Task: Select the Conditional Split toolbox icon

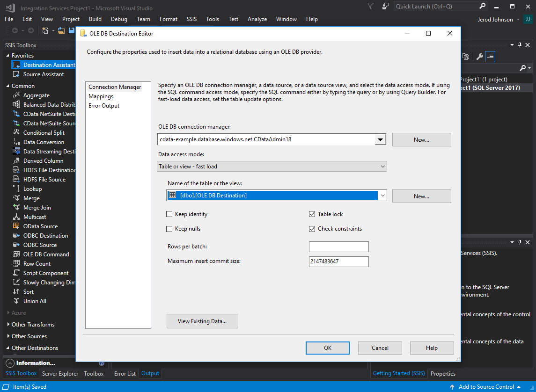Action: [16, 133]
